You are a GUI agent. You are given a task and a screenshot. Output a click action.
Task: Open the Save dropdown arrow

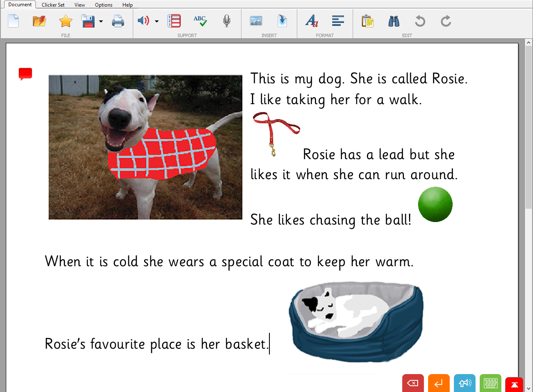click(101, 21)
